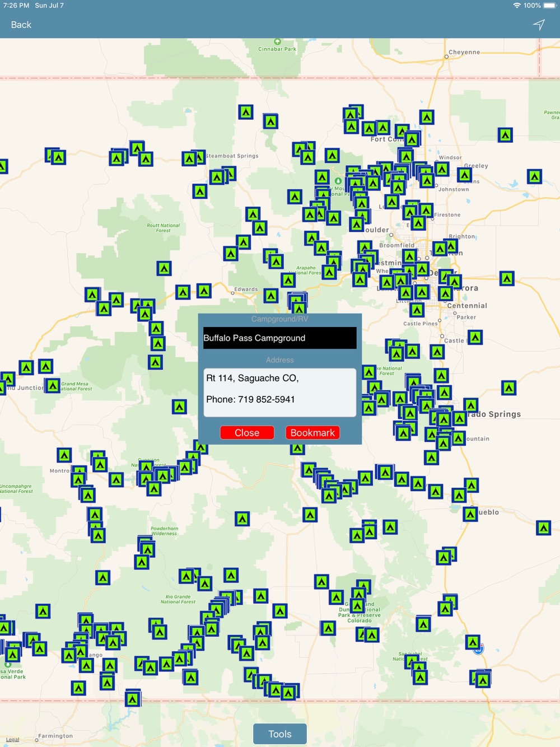Open the Legal link on map
The height and width of the screenshot is (747, 560).
[12, 740]
